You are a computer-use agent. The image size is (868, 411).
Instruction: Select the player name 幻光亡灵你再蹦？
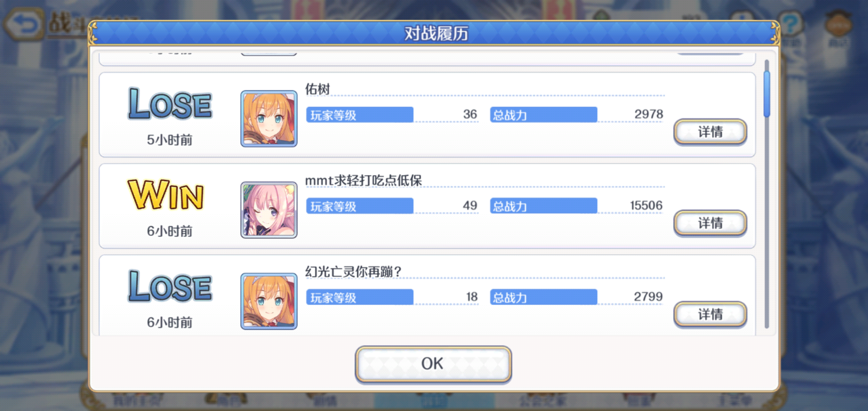(x=353, y=271)
